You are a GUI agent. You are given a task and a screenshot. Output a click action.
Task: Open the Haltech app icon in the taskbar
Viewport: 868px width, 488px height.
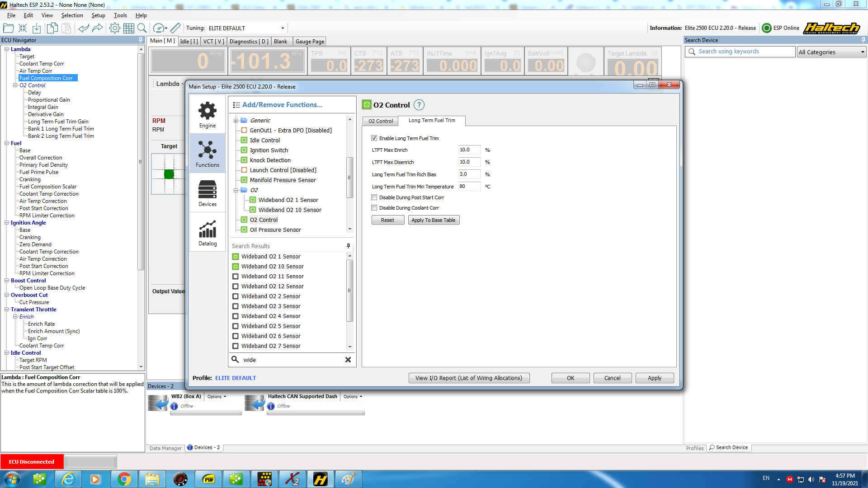click(x=320, y=479)
